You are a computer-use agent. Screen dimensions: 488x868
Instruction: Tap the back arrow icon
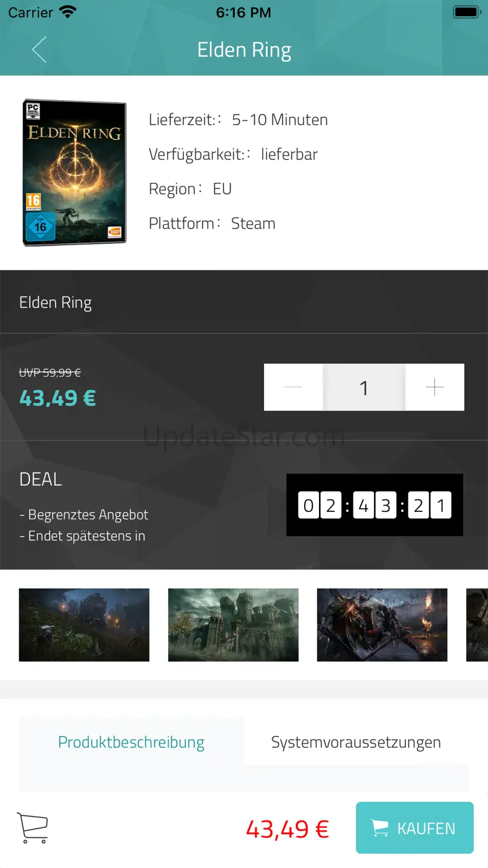(x=39, y=50)
